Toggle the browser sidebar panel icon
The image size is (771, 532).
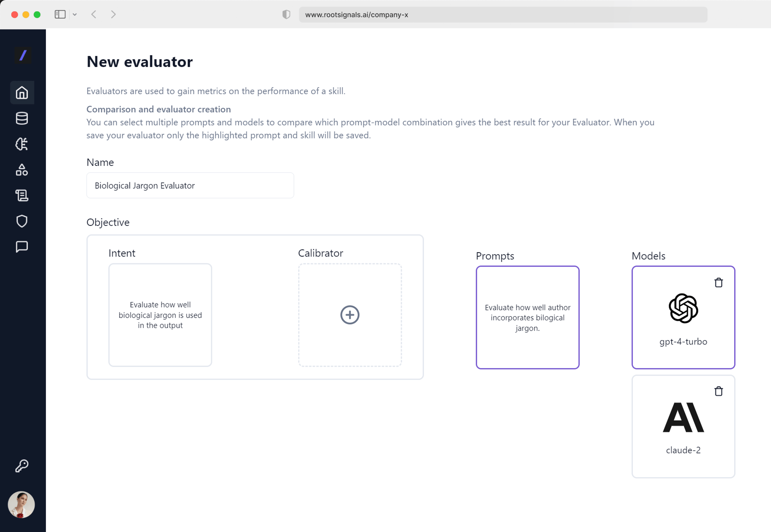coord(60,14)
